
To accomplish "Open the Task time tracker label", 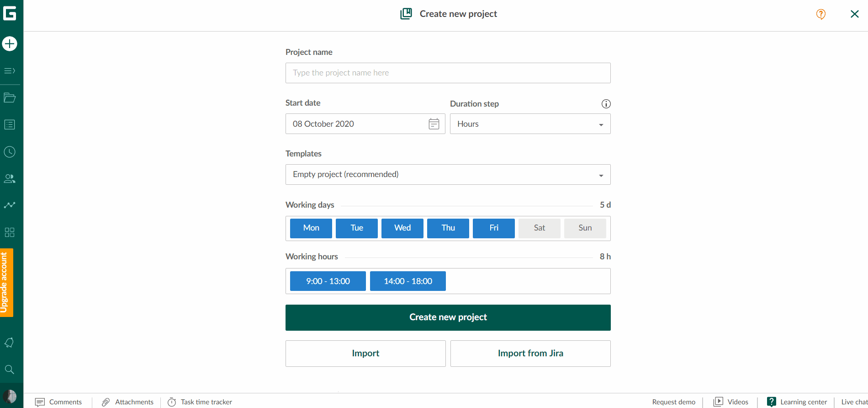I will coord(206,402).
